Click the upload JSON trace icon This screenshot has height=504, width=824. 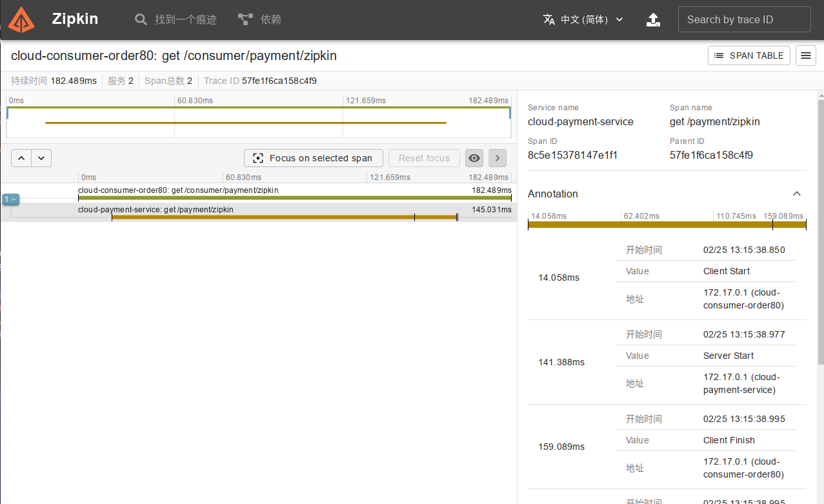tap(653, 19)
